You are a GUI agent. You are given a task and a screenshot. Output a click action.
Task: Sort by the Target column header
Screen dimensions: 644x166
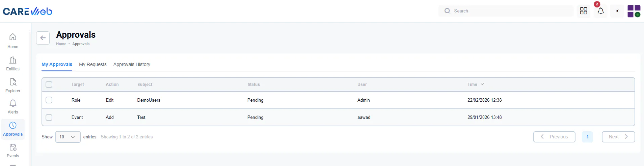tap(78, 85)
